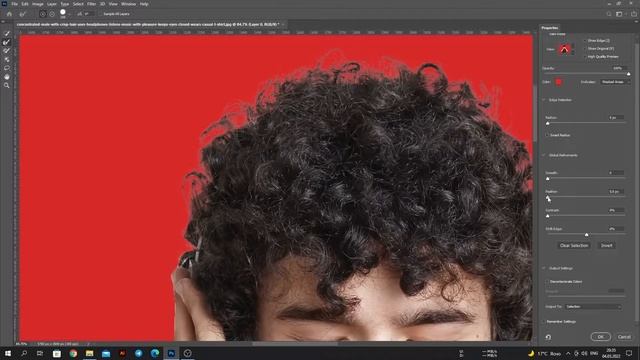Select the Lasso tool
Screen dimensions: 640x360
[x=7, y=68]
